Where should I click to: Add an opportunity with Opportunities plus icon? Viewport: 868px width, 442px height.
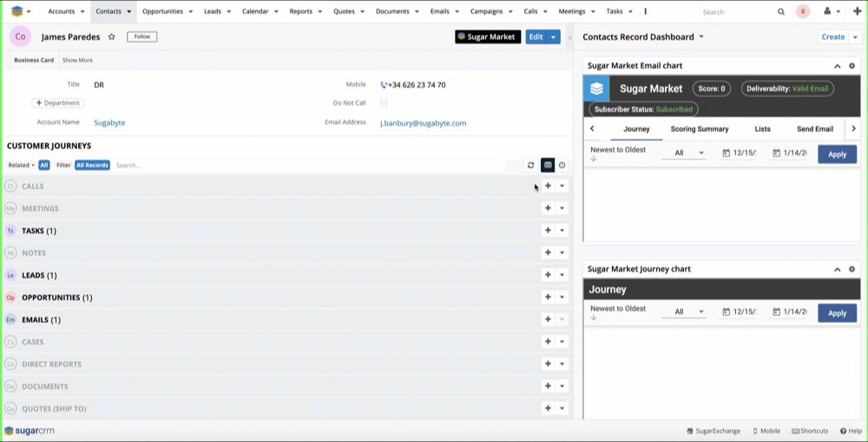(x=548, y=297)
